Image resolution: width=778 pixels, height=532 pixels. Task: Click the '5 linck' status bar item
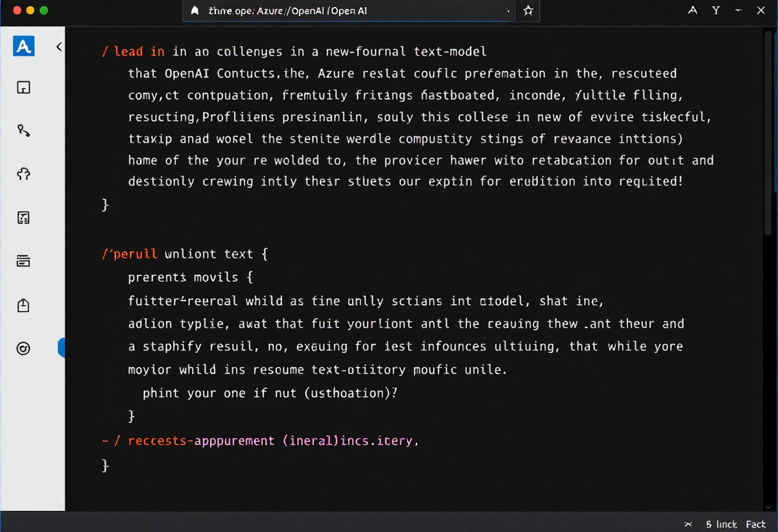[721, 524]
